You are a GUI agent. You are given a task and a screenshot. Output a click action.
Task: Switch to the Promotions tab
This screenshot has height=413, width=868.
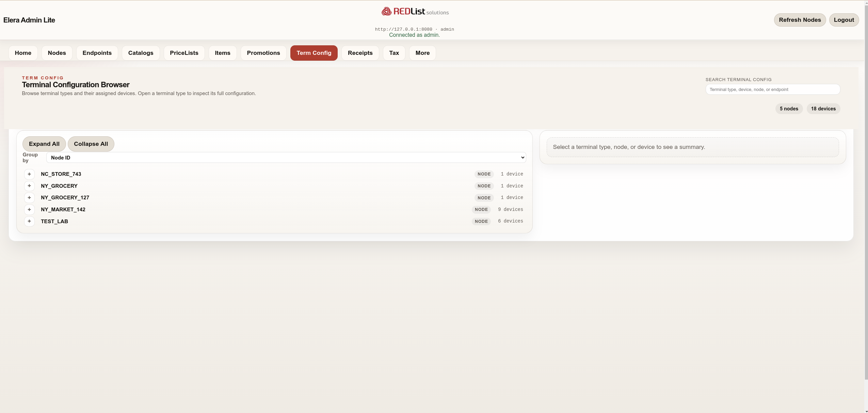[263, 53]
